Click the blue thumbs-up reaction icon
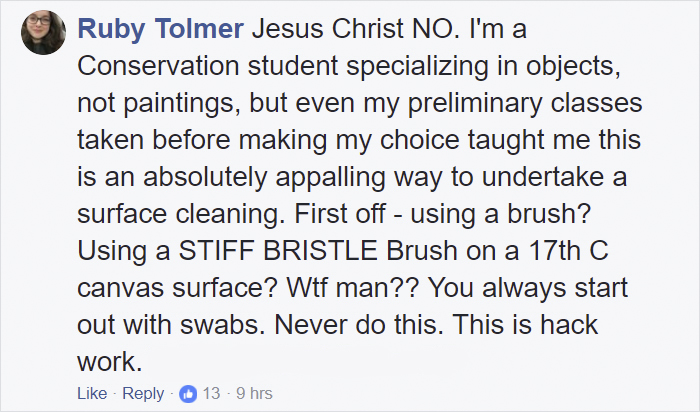Screen dimensions: 700x412 (x=189, y=394)
